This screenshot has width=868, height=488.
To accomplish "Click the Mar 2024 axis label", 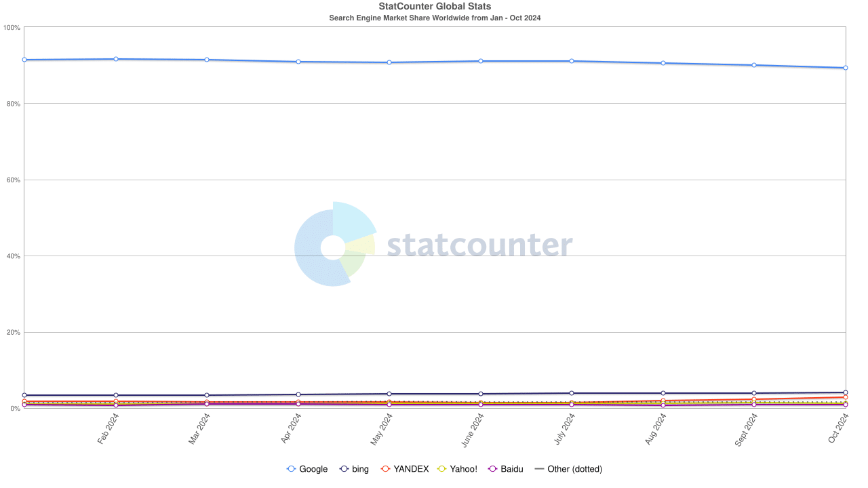I will coord(199,429).
